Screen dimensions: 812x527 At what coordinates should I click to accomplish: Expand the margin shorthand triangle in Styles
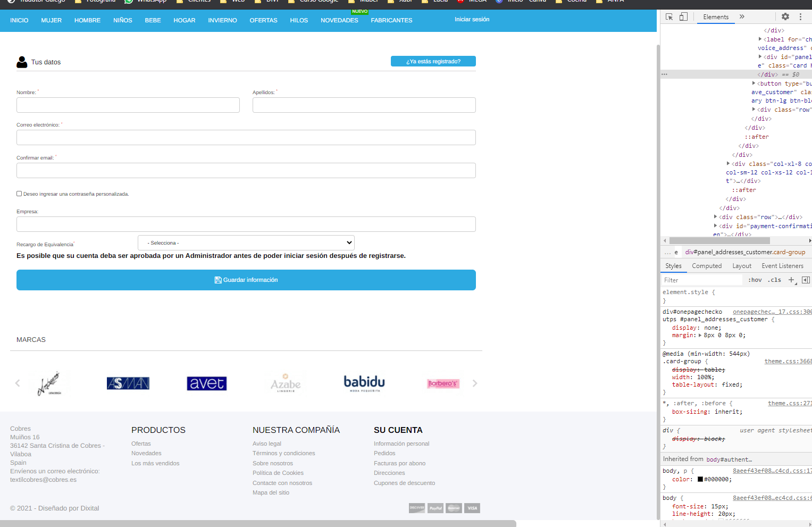(700, 335)
